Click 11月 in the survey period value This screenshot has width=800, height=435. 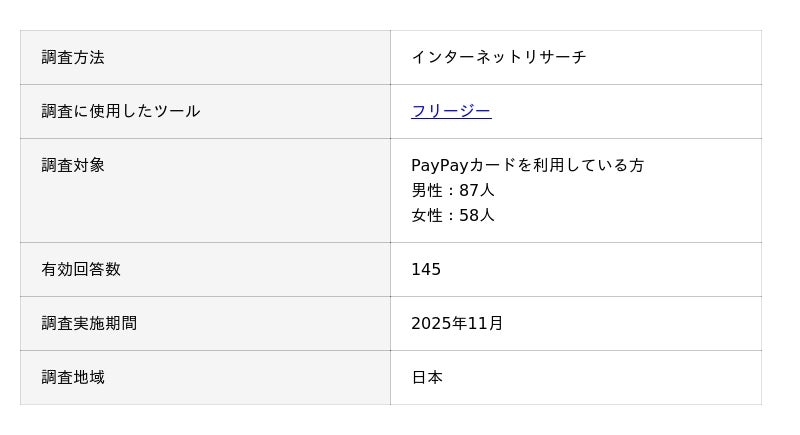[488, 324]
